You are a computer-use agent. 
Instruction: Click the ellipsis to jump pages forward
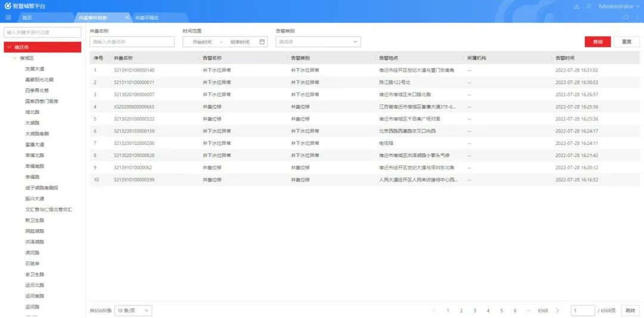click(x=528, y=310)
